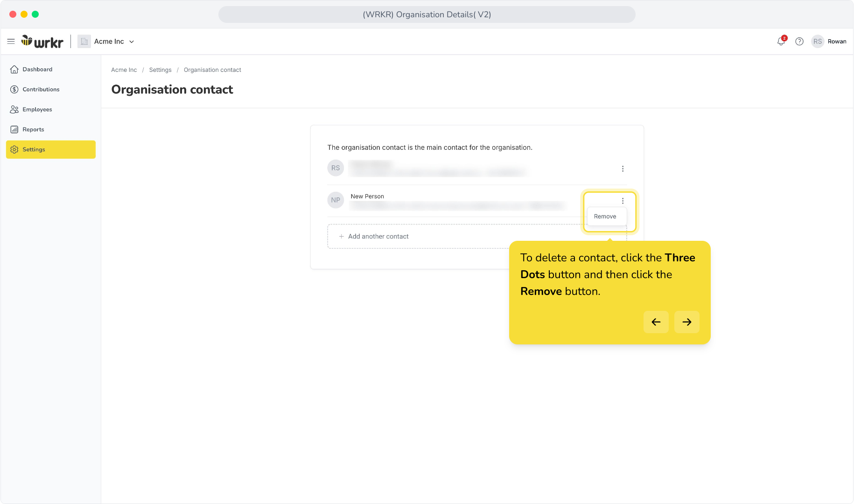Click the RS user avatar in header

pos(818,42)
